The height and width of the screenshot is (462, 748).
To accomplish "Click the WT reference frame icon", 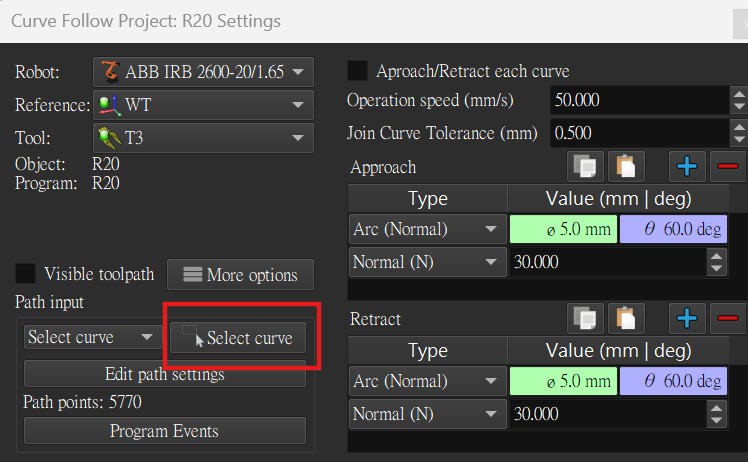I will 109,105.
